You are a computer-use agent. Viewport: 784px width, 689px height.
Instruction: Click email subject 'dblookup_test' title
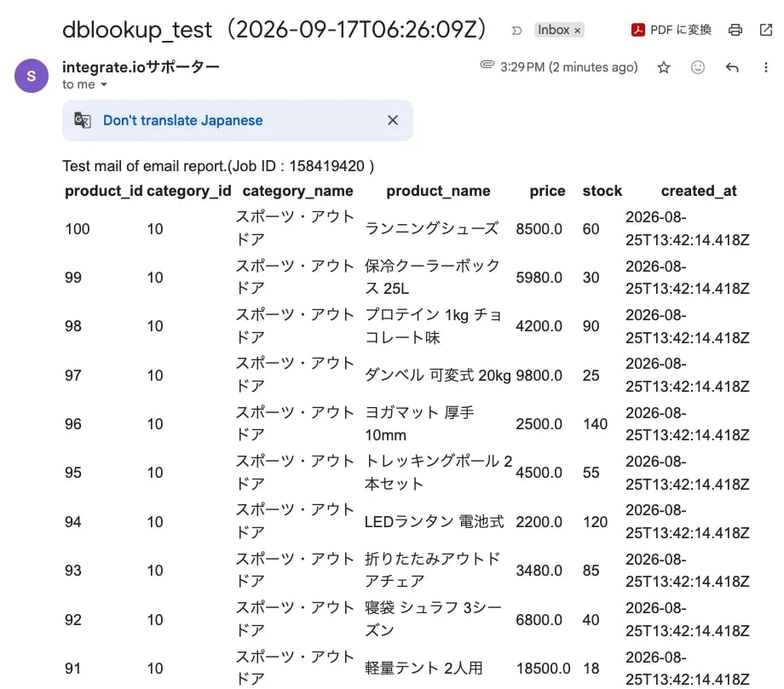coord(137,30)
